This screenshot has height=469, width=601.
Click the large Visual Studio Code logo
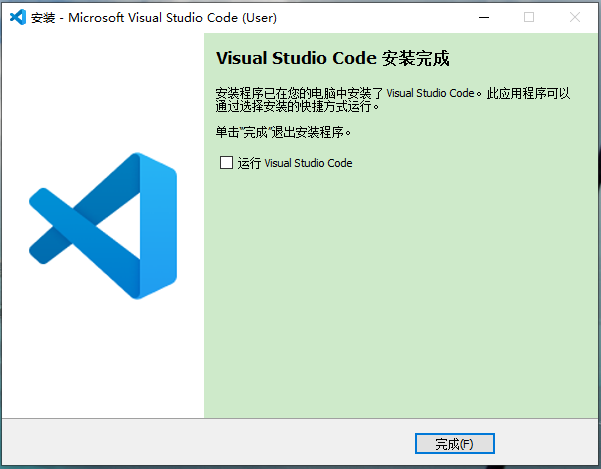pyautogui.click(x=103, y=226)
